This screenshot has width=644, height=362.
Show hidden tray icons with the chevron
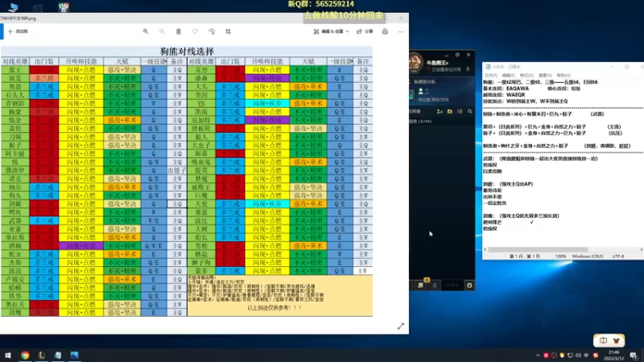(x=538, y=356)
